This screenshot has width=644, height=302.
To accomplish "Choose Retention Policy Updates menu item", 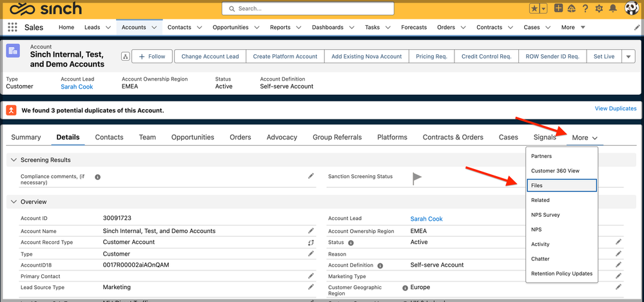I will (x=561, y=274).
